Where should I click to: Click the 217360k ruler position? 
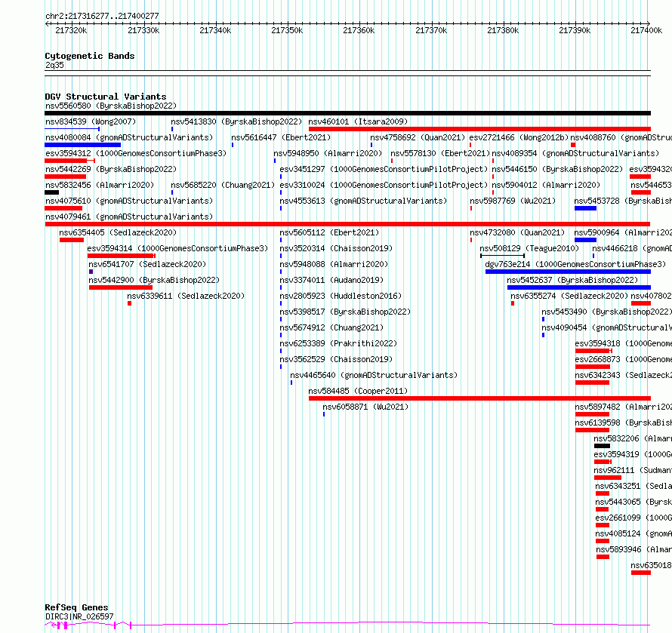point(359,30)
